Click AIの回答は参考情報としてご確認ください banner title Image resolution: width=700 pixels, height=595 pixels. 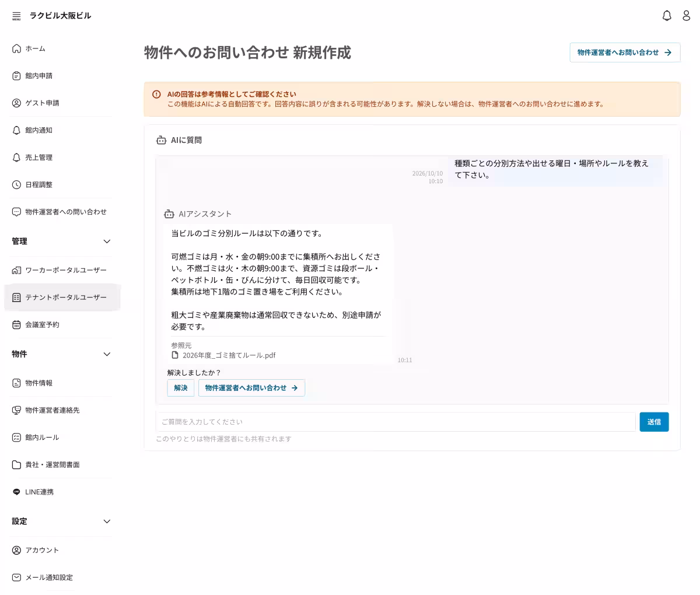pos(232,94)
